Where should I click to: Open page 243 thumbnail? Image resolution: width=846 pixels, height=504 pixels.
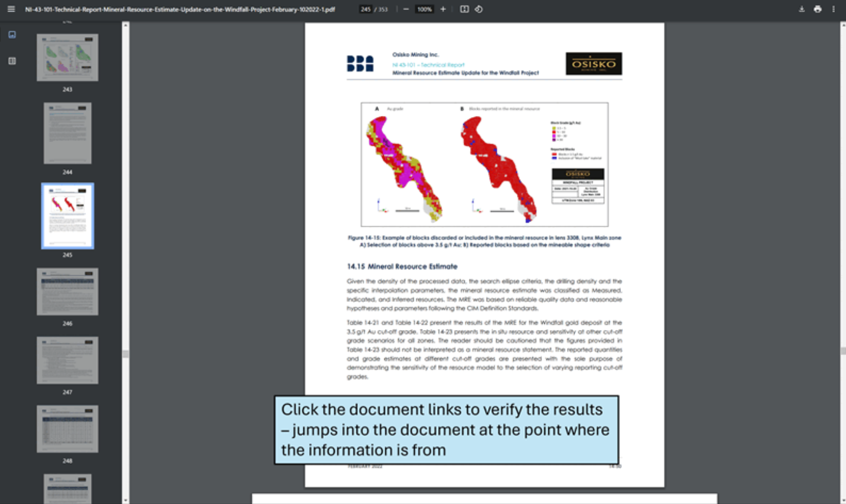(67, 57)
